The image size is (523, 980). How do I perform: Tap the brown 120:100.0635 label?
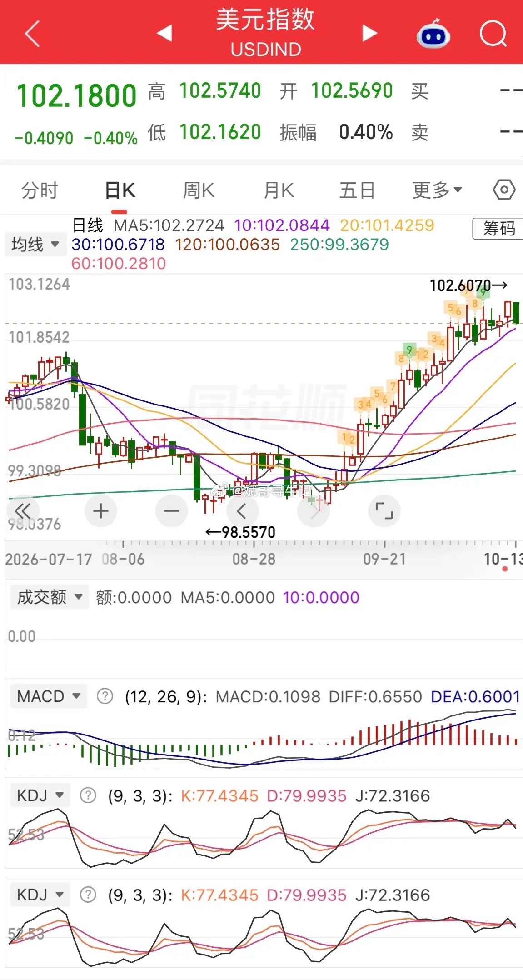[x=228, y=245]
